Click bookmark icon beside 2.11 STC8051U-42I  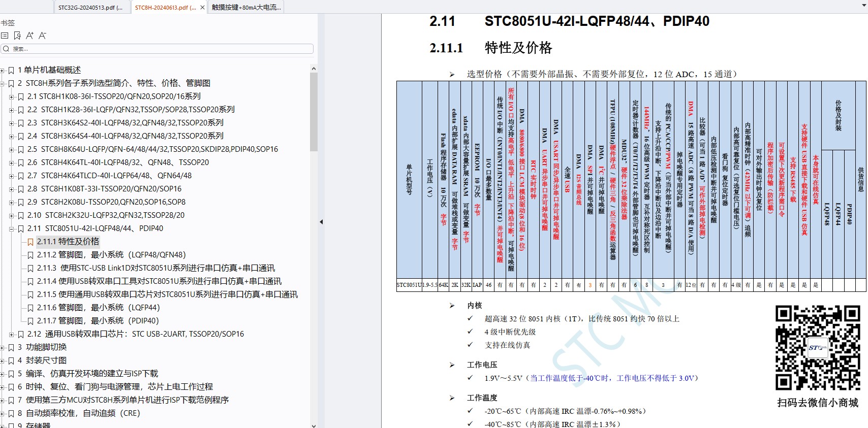pos(21,228)
